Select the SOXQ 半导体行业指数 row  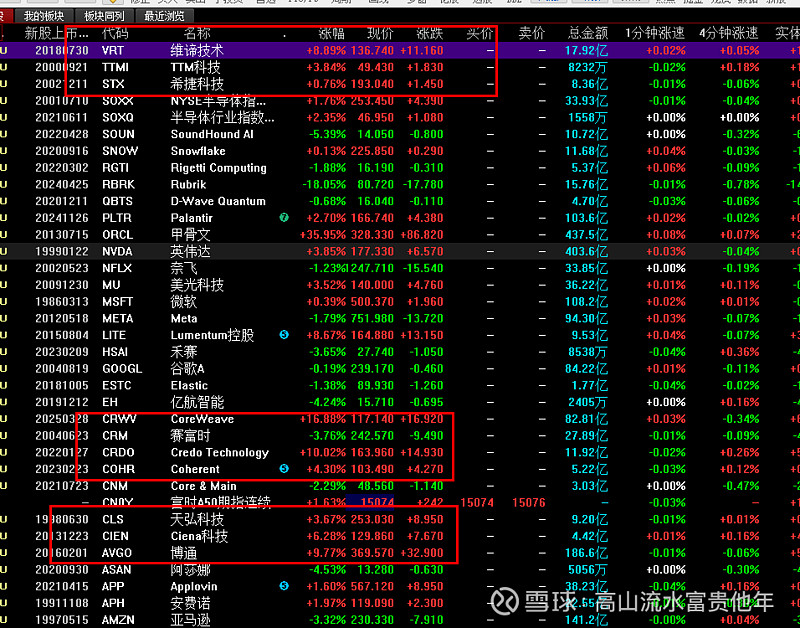click(400, 117)
